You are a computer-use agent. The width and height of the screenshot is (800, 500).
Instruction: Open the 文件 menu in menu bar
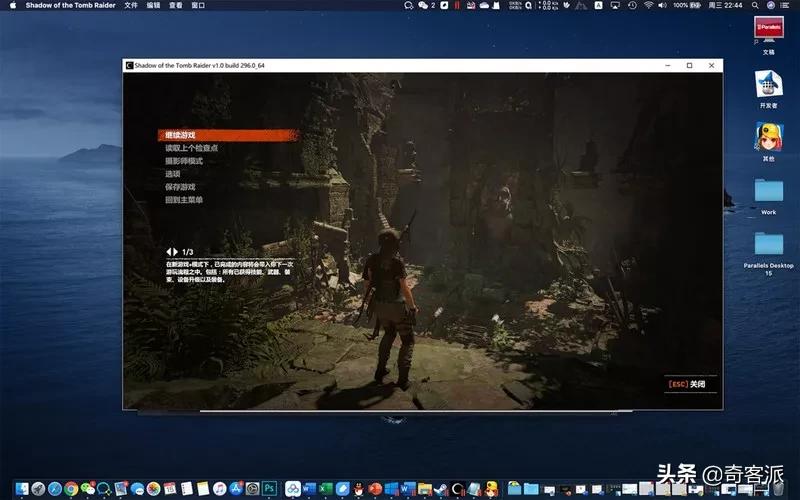pyautogui.click(x=131, y=5)
